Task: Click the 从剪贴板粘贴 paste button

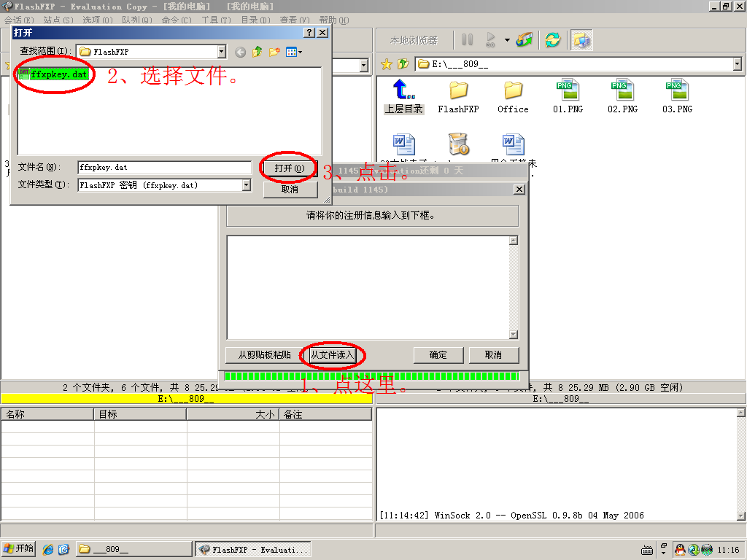Action: point(264,355)
